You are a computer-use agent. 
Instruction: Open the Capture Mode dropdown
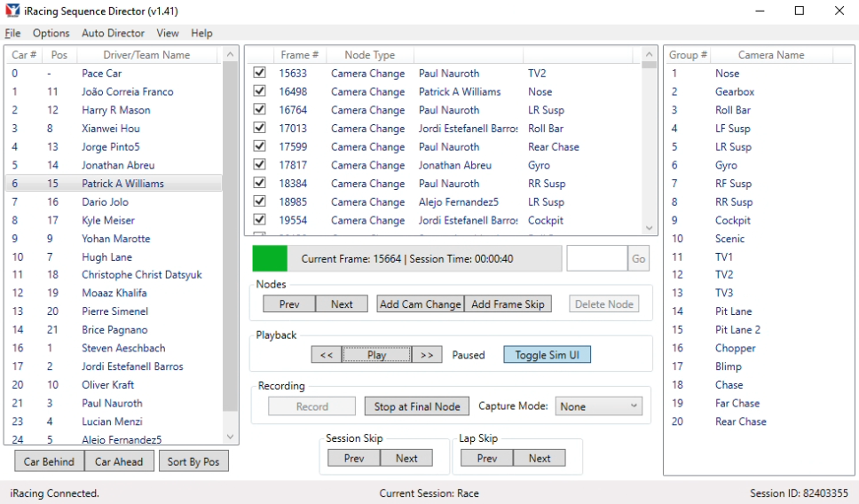coord(598,406)
